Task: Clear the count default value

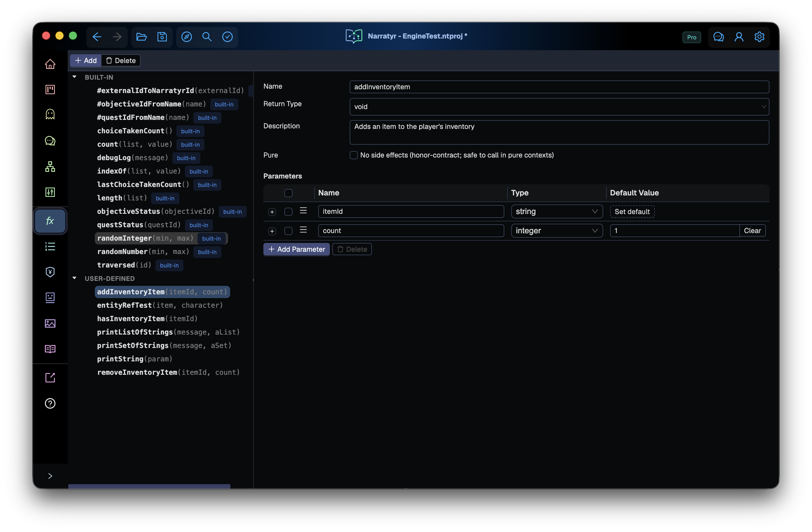Action: click(x=752, y=231)
